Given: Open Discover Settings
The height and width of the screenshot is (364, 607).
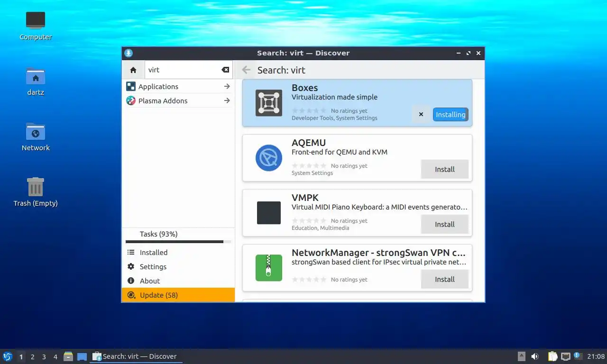Looking at the screenshot, I should point(178,267).
